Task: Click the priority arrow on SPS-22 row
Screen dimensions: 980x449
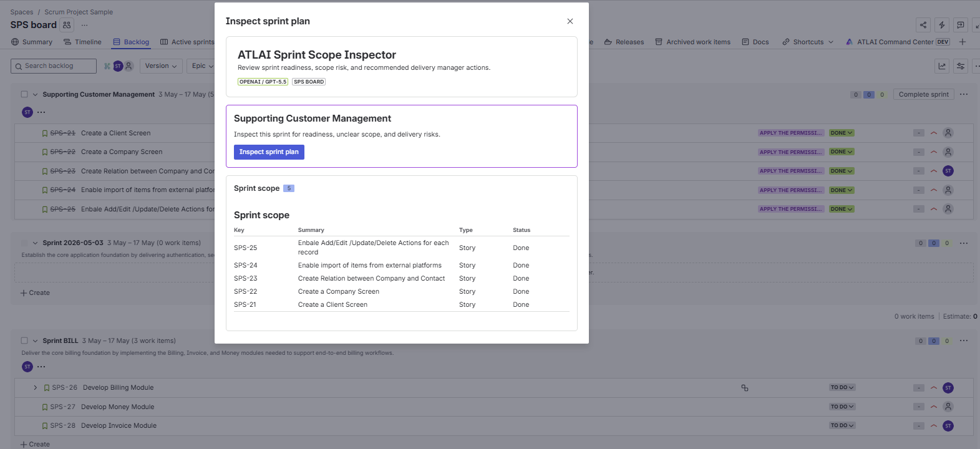Action: tap(934, 152)
